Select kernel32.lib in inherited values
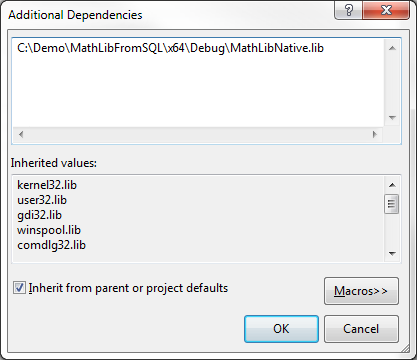The height and width of the screenshot is (360, 417). coord(47,185)
